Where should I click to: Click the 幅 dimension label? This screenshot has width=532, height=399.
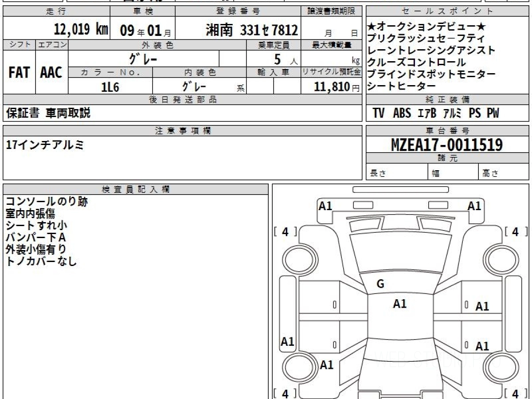click(x=436, y=173)
